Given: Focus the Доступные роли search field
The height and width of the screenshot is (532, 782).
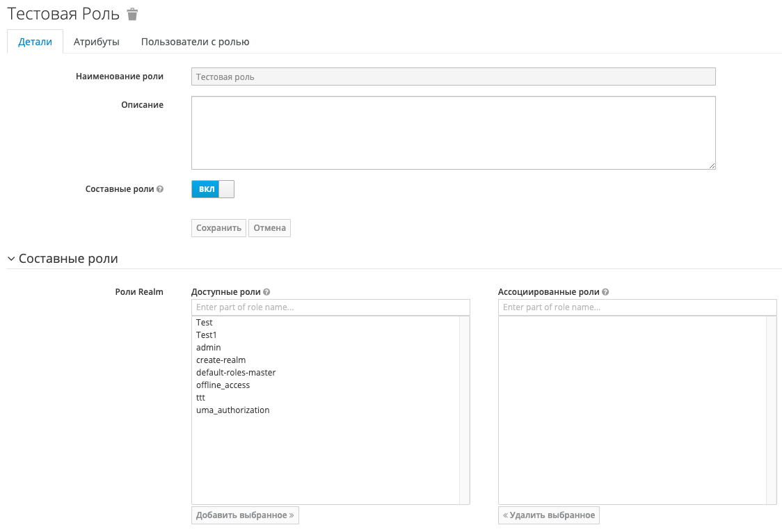Looking at the screenshot, I should tap(330, 307).
